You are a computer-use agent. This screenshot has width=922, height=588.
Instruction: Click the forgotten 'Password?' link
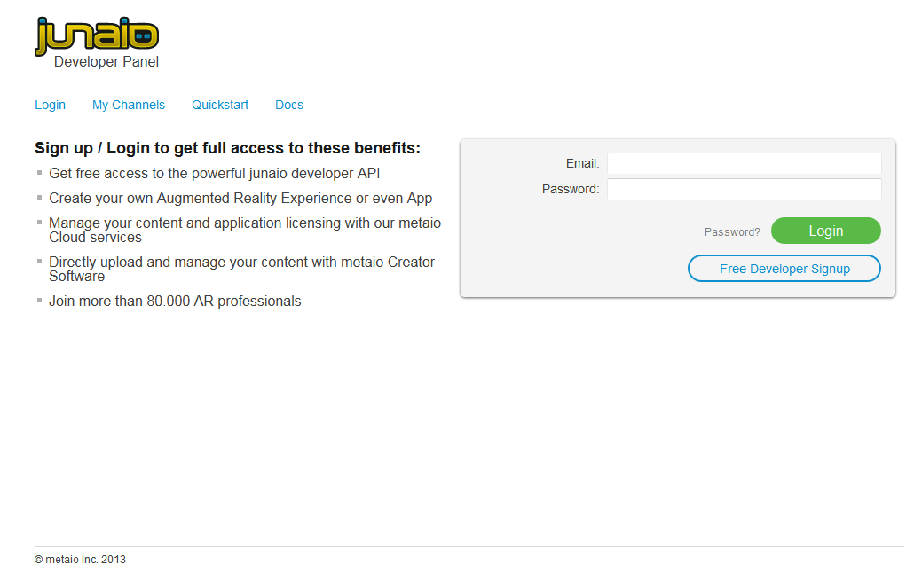point(732,232)
